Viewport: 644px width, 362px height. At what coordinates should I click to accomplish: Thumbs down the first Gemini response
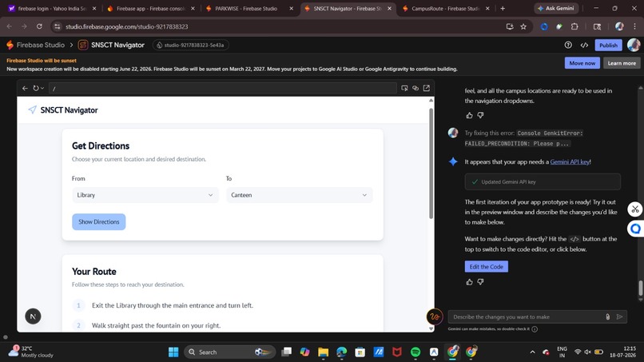pyautogui.click(x=480, y=115)
